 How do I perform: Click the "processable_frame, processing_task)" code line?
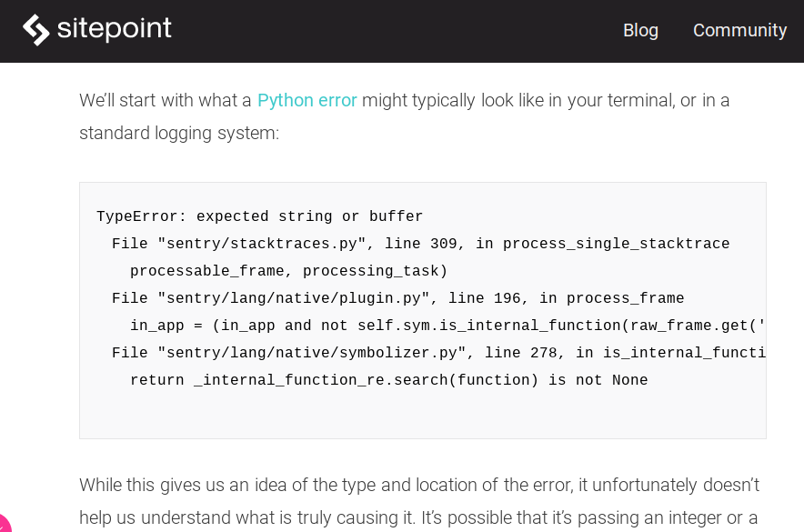click(288, 271)
